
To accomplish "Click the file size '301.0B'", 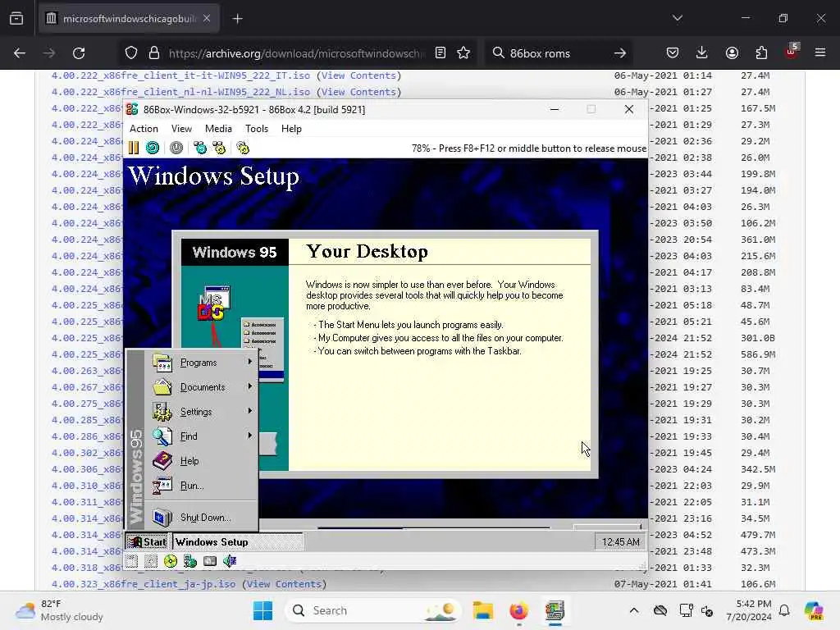I will coord(757,338).
